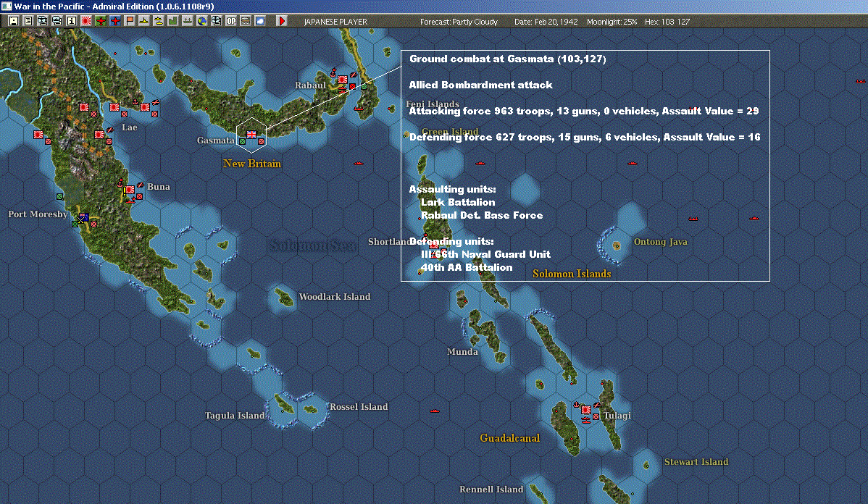Click the 'JAPANESE PLAYER' status text
Image resolution: width=868 pixels, height=504 pixels.
click(x=335, y=22)
